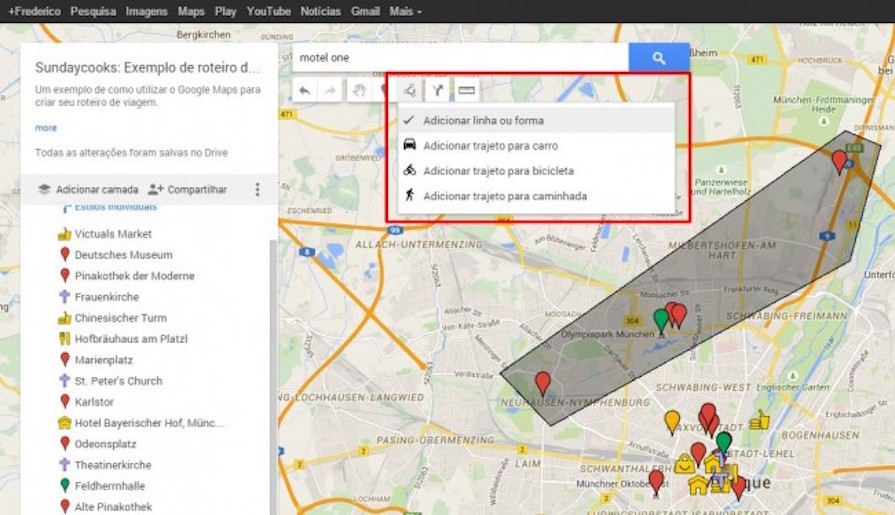The image size is (895, 515).
Task: Click red map pin near Nymphenburg
Action: [x=543, y=383]
